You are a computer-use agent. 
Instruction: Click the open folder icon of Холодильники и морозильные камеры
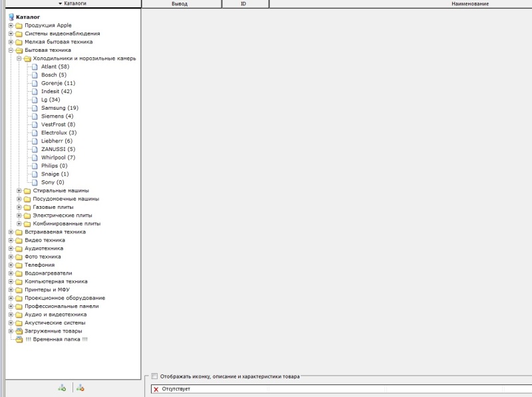click(27, 59)
